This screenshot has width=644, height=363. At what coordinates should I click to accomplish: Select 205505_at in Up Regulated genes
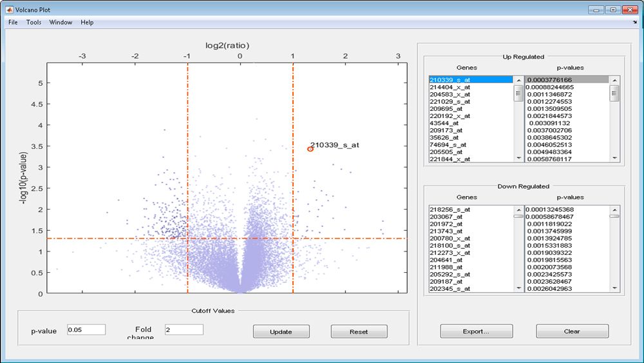coord(471,152)
